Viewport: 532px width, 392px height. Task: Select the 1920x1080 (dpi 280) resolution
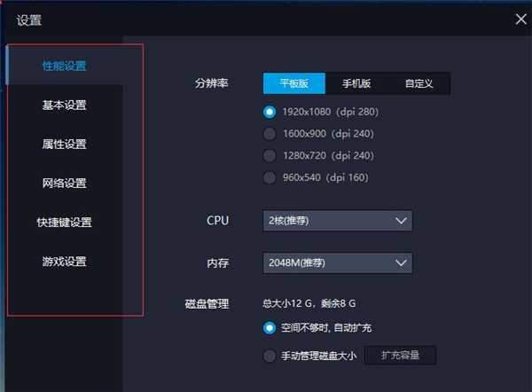(270, 113)
